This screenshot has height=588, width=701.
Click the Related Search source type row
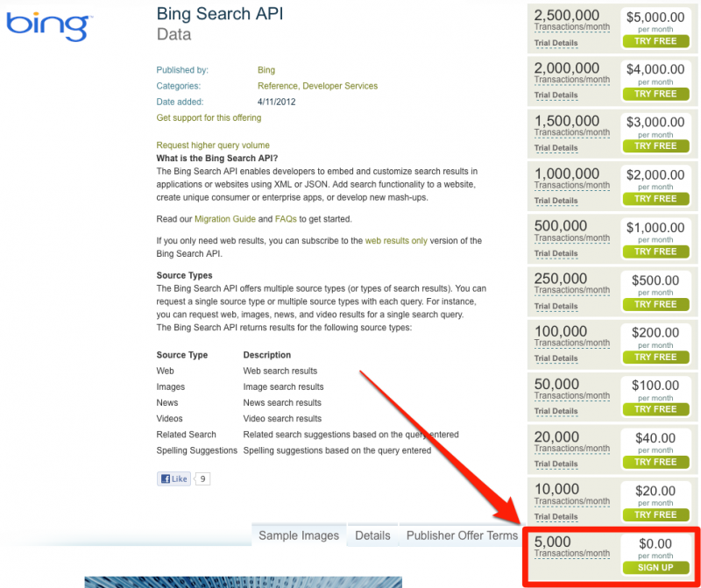click(x=308, y=435)
